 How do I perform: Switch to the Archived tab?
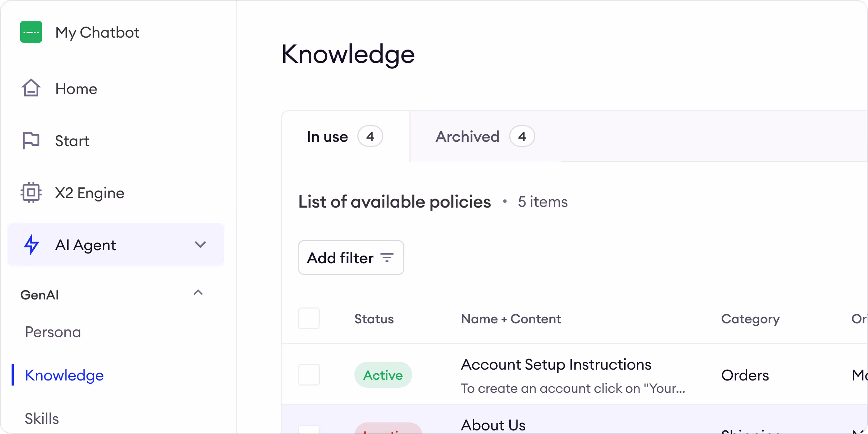467,137
